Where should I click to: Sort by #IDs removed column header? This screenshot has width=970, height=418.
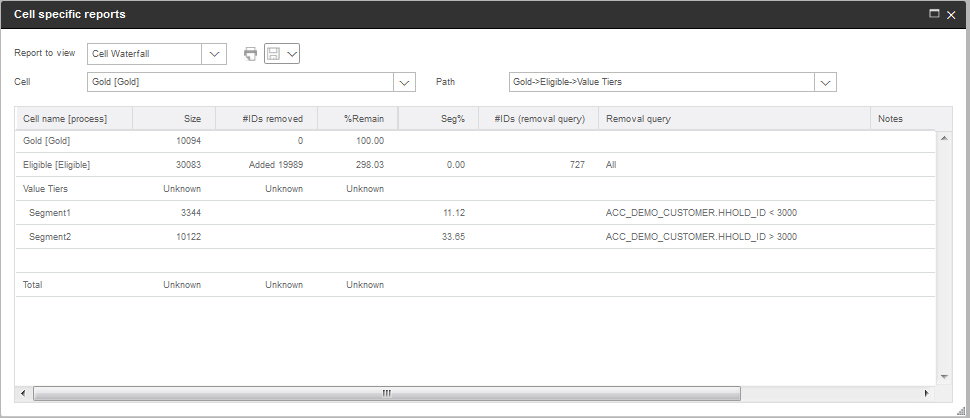click(x=266, y=119)
